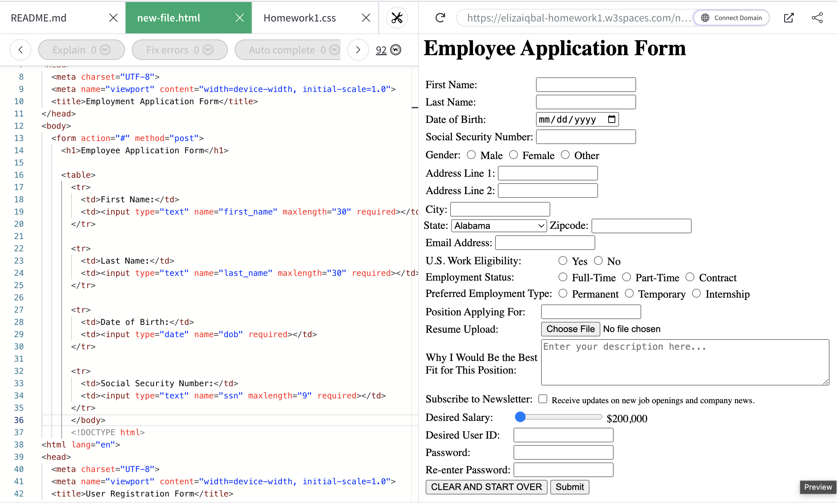Screen dimensions: 837x504
Task: Click the globe Connect Domain button
Action: click(x=732, y=18)
